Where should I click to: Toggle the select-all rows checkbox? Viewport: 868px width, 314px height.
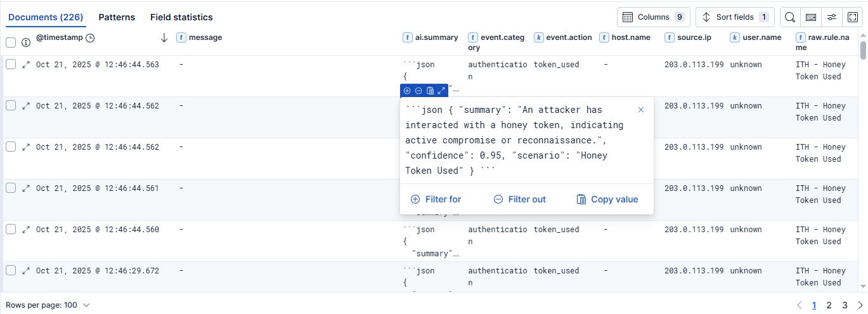tap(11, 43)
